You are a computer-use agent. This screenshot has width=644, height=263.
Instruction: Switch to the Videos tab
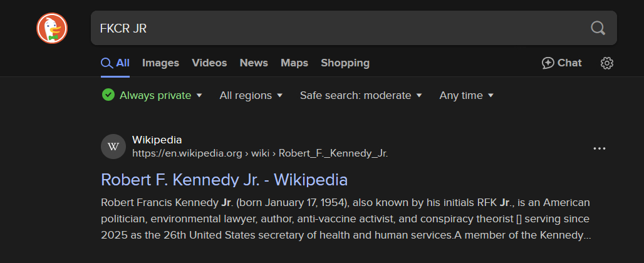click(x=209, y=63)
